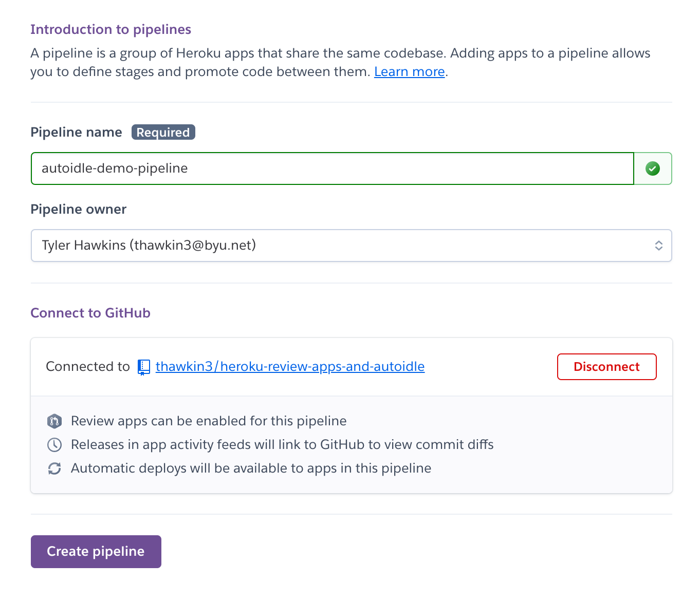Screen dimensions: 700x601
Task: Click the up-down chevron on owner selector
Action: click(658, 246)
